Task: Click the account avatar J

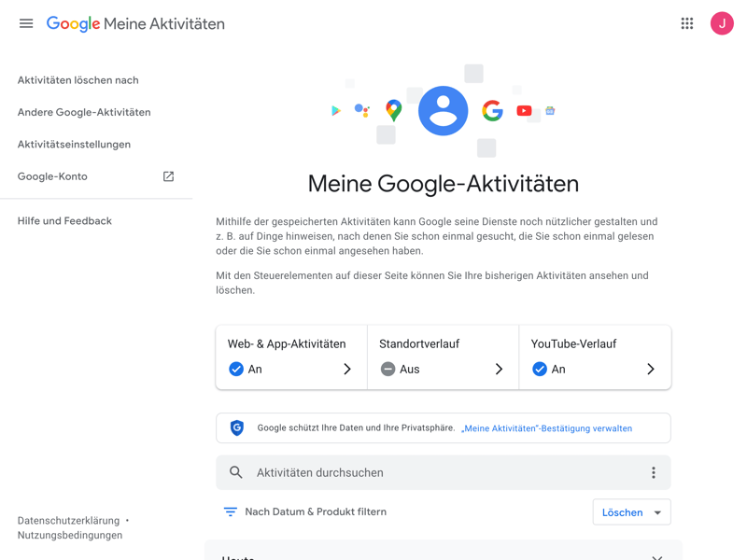Action: (722, 23)
